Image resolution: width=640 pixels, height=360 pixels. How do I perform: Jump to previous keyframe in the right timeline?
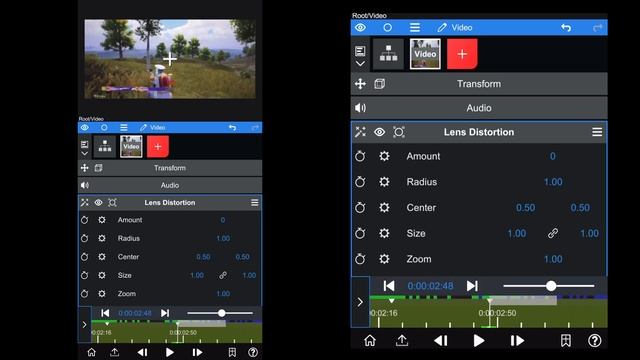click(389, 286)
